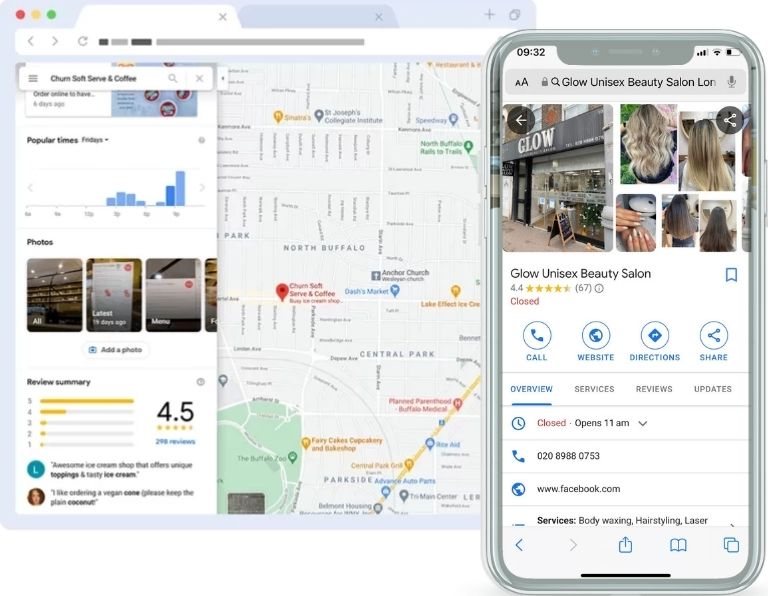
Task: Click St Joseph's Collegiate Institute marker
Action: [x=319, y=116]
